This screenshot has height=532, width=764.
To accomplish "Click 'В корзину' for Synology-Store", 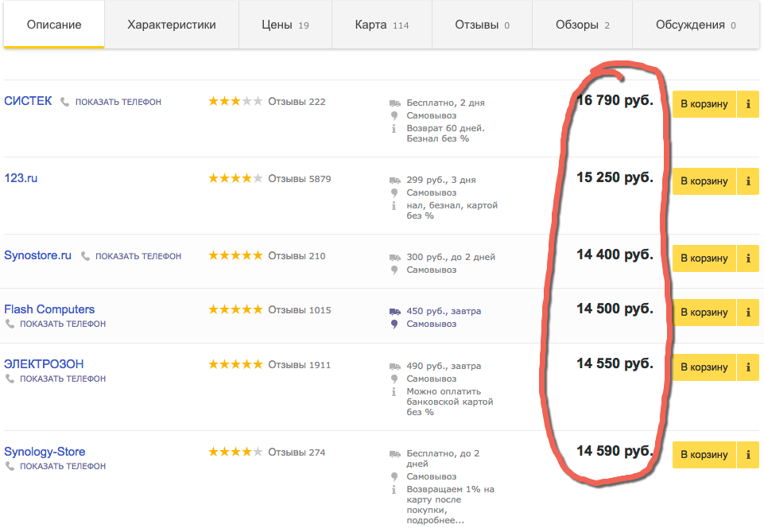I will click(x=704, y=455).
